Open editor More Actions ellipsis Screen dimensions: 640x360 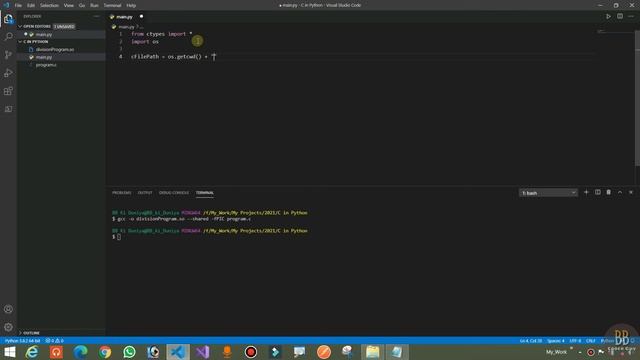631,16
